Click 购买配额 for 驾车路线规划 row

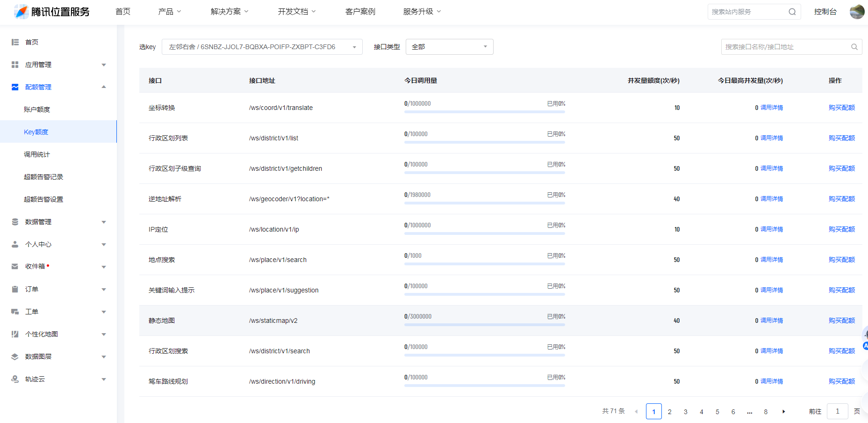pos(842,381)
